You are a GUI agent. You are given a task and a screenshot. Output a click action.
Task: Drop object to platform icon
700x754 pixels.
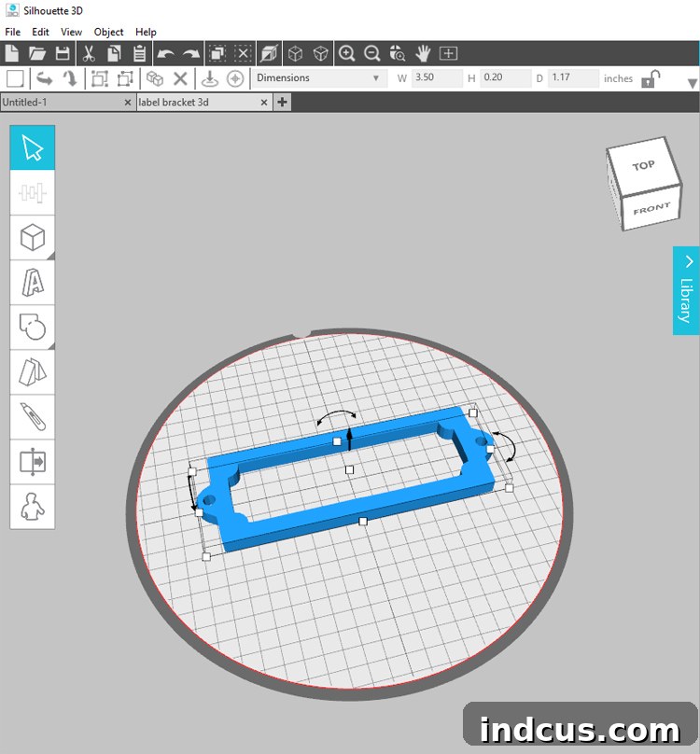point(209,78)
